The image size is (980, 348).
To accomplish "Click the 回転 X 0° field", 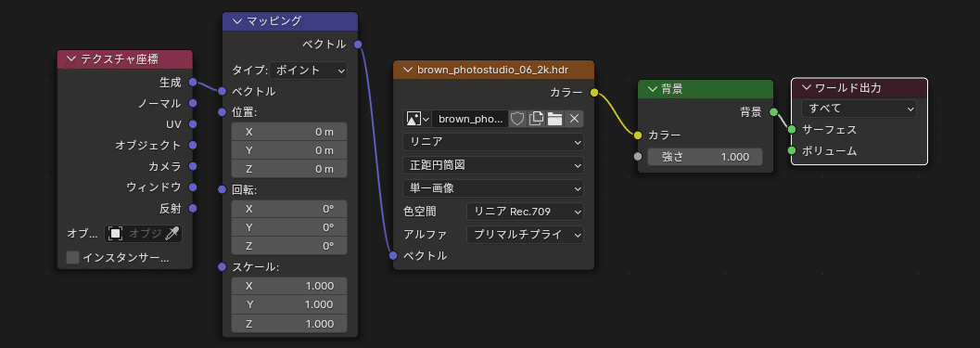I will click(289, 209).
